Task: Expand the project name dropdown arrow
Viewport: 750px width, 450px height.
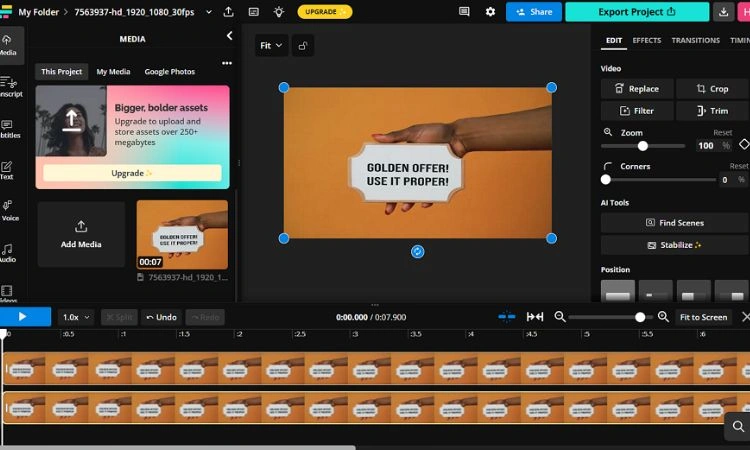Action: [x=209, y=12]
